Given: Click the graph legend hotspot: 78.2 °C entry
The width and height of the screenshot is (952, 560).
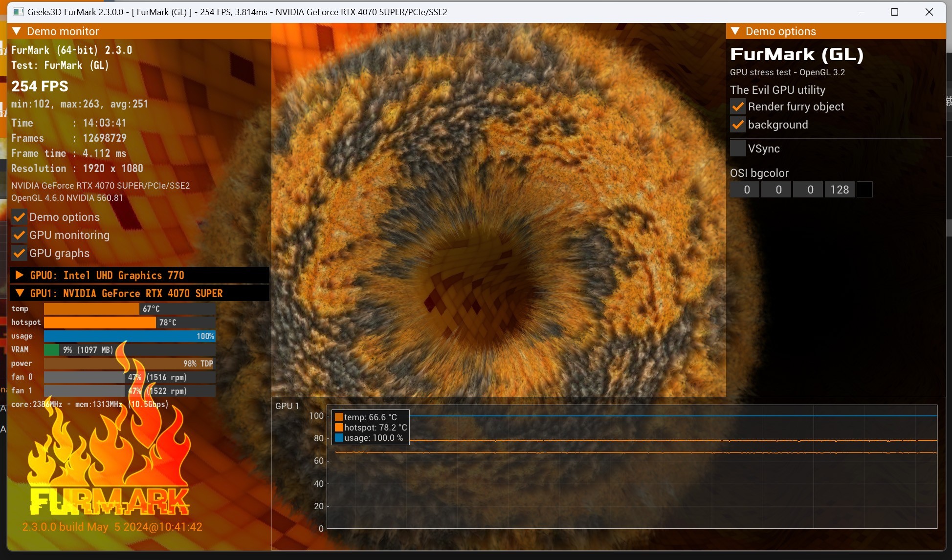Looking at the screenshot, I should pyautogui.click(x=371, y=428).
